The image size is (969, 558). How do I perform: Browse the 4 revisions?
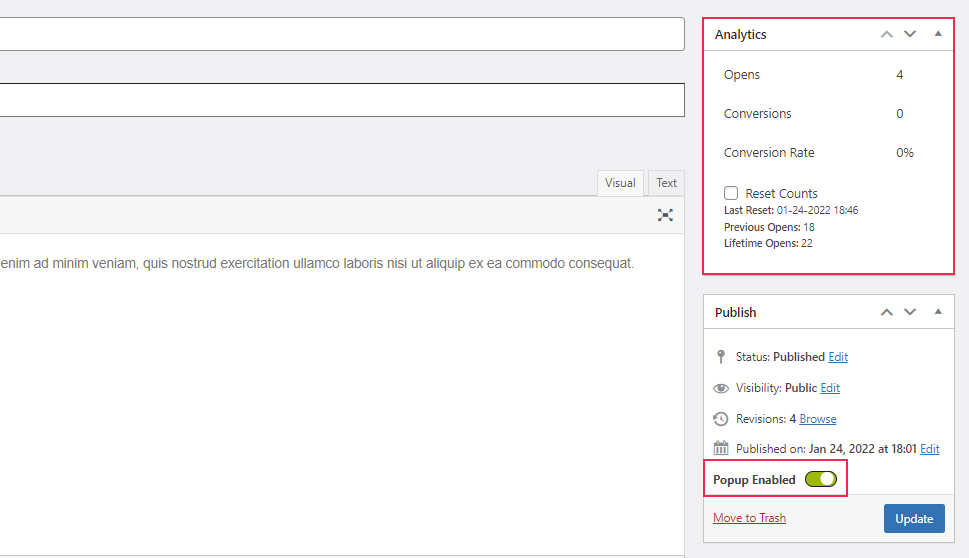(x=818, y=418)
